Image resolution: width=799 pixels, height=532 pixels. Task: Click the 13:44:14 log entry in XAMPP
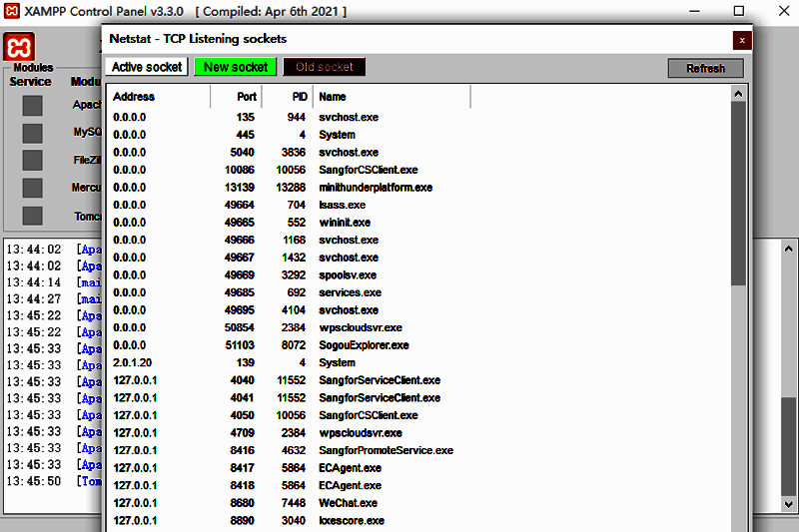53,282
